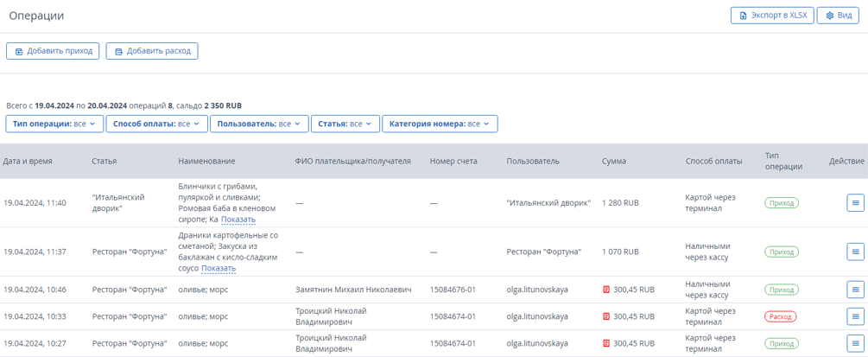868x357 pixels.
Task: Click the red Расход badge
Action: click(x=781, y=316)
